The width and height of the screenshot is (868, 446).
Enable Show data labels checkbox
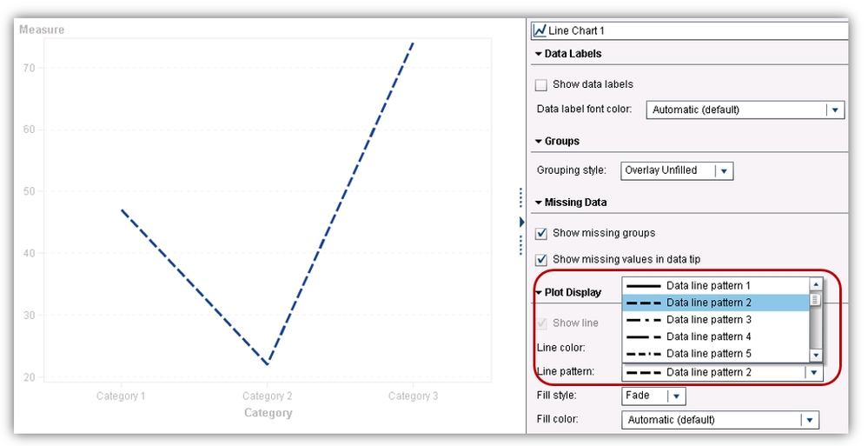click(x=540, y=85)
